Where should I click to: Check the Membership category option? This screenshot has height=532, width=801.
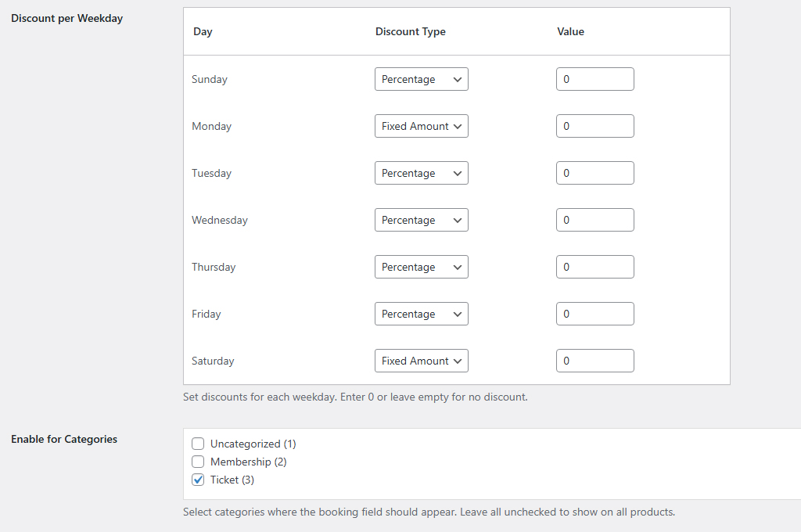pos(198,462)
